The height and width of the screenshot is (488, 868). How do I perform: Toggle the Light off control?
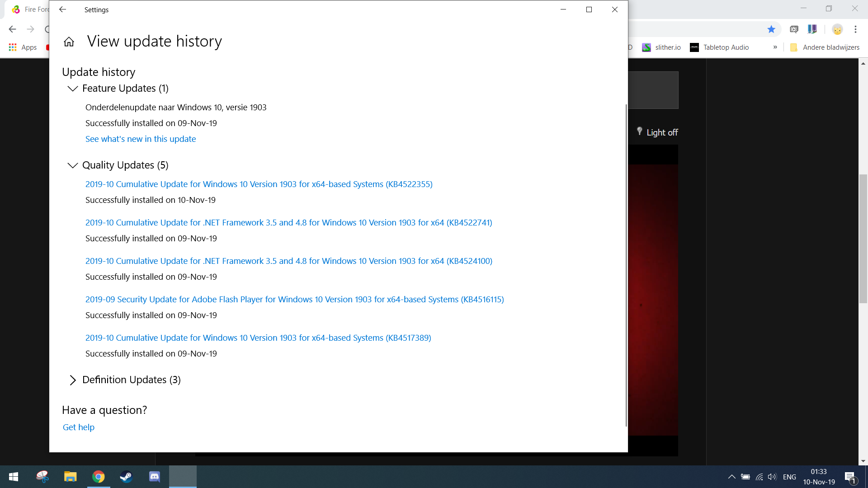[x=657, y=132]
